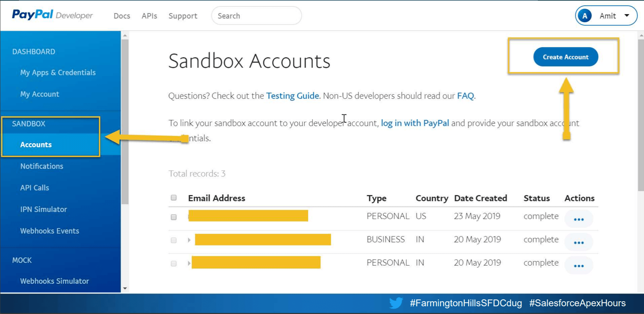Open the Webhooks Simulator
This screenshot has height=314, width=644.
pos(54,281)
